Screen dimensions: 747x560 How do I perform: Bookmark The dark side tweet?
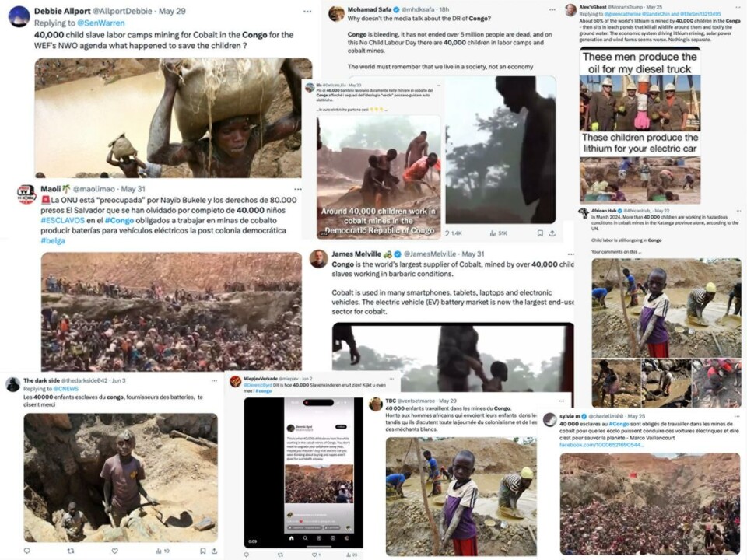tap(203, 551)
